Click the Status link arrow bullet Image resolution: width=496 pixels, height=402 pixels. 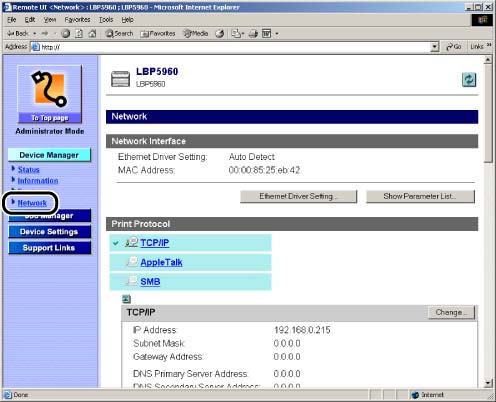tap(13, 169)
